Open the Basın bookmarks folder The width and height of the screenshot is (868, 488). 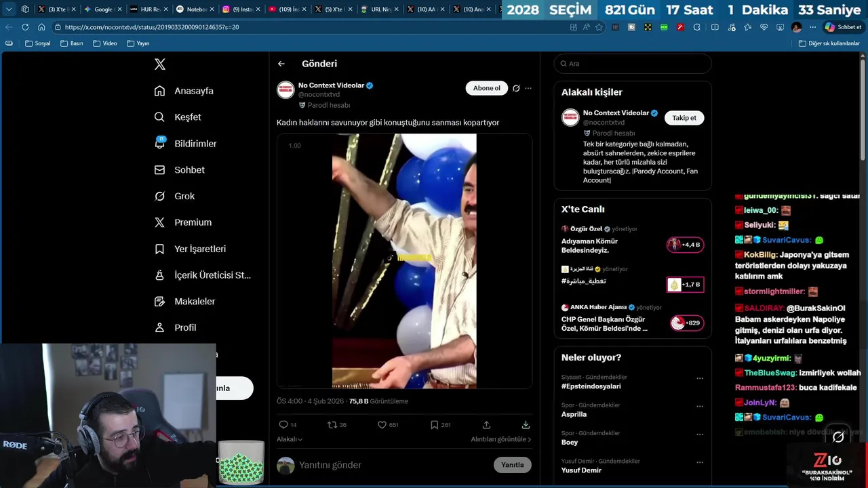click(71, 43)
